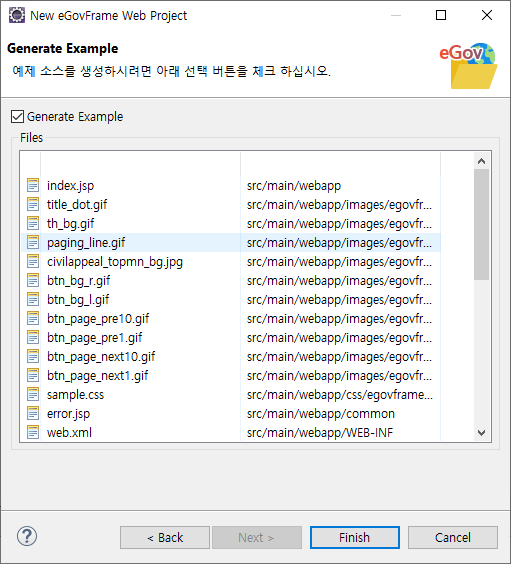Select the btn_page_pre1.gif file name
This screenshot has width=511, height=564.
[x=94, y=338]
